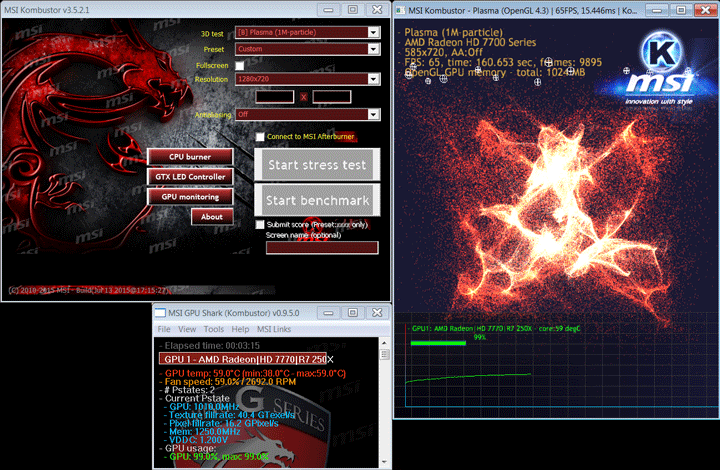Viewport: 720px width, 470px height.
Task: Click the VDDC: 1.200V line
Action: (x=196, y=440)
